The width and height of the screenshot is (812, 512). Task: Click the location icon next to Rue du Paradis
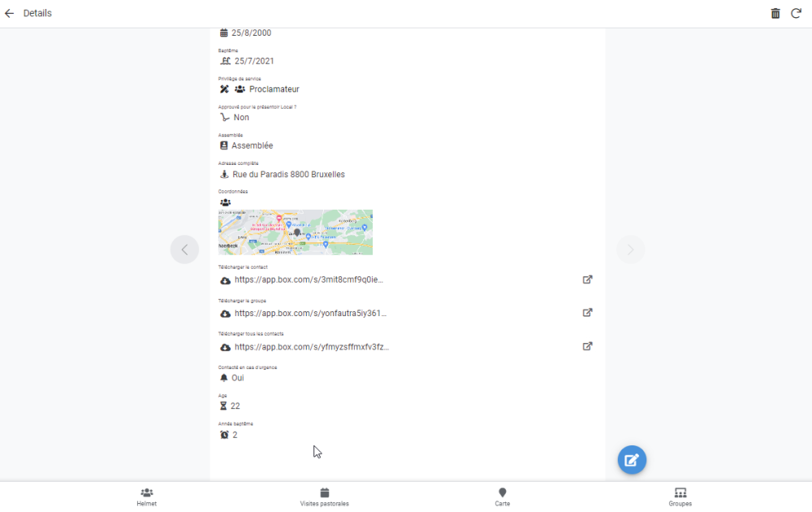tap(224, 173)
